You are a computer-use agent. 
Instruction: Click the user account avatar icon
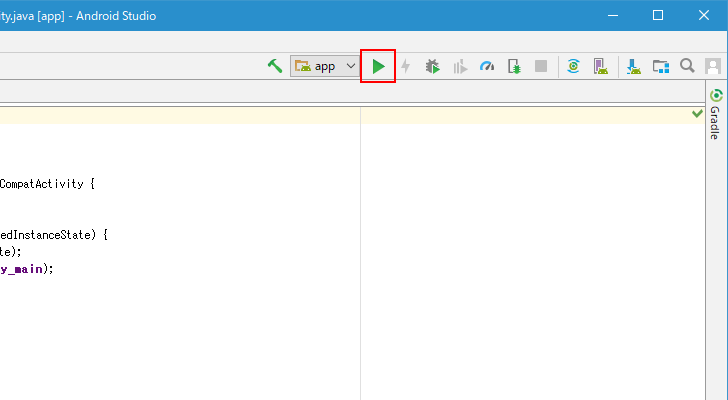(713, 66)
